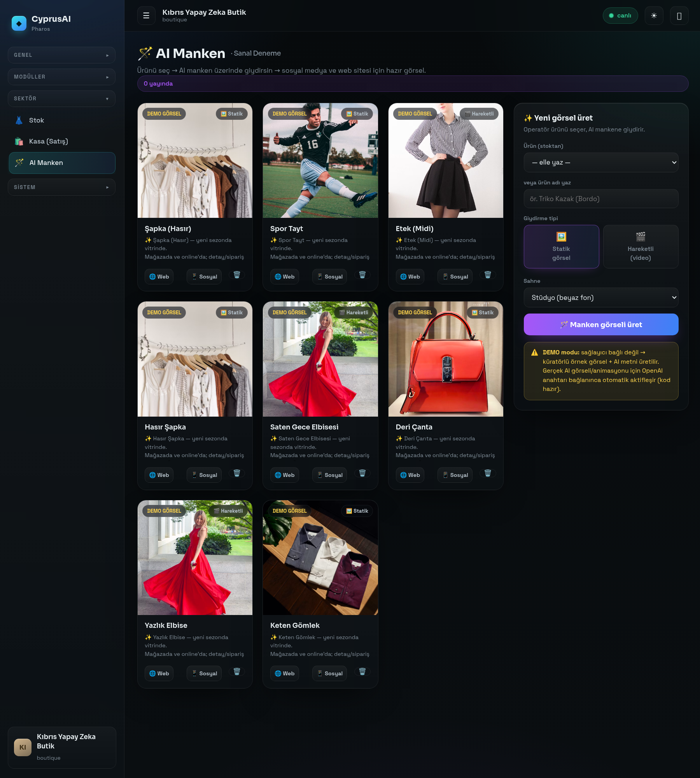Share Hasır Şapka to Sosyal
Viewport: 700px width, 778px height.
(x=204, y=475)
